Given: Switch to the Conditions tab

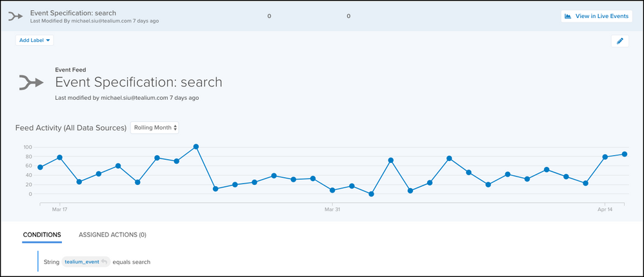Looking at the screenshot, I should click(42, 235).
